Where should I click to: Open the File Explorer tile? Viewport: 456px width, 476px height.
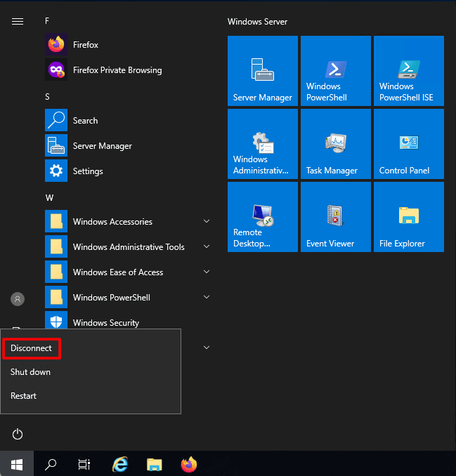(409, 217)
